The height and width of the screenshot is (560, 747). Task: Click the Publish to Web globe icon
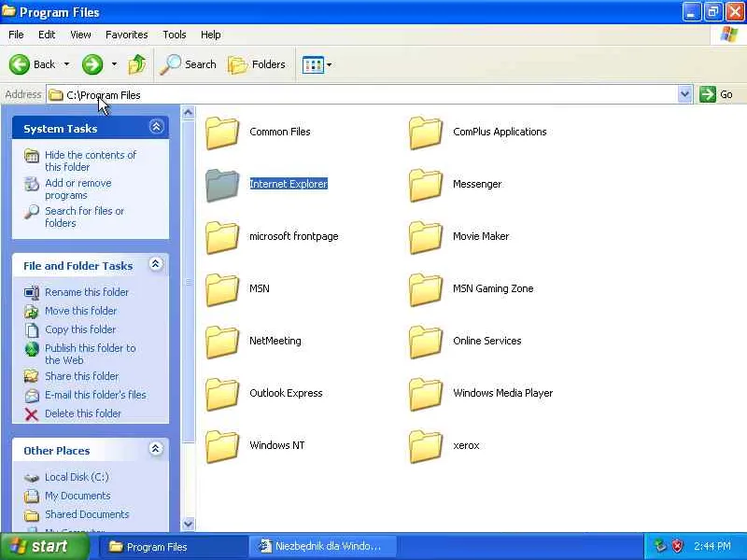pyautogui.click(x=32, y=349)
